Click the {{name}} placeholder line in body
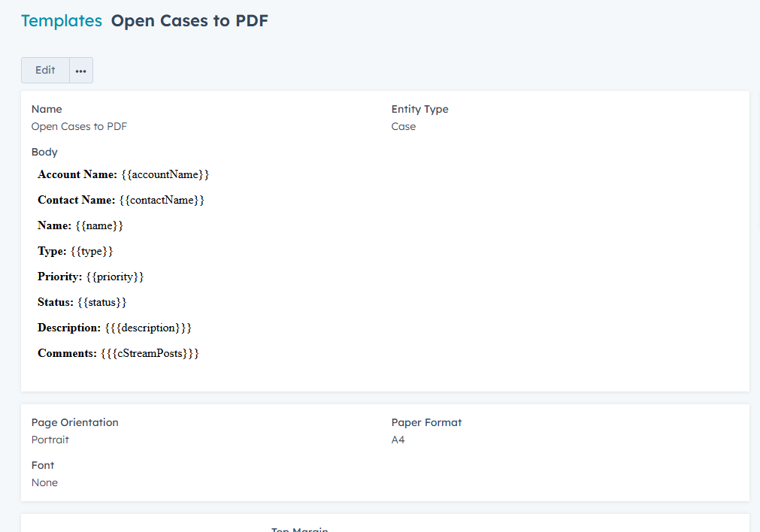The width and height of the screenshot is (760, 532). (x=80, y=225)
